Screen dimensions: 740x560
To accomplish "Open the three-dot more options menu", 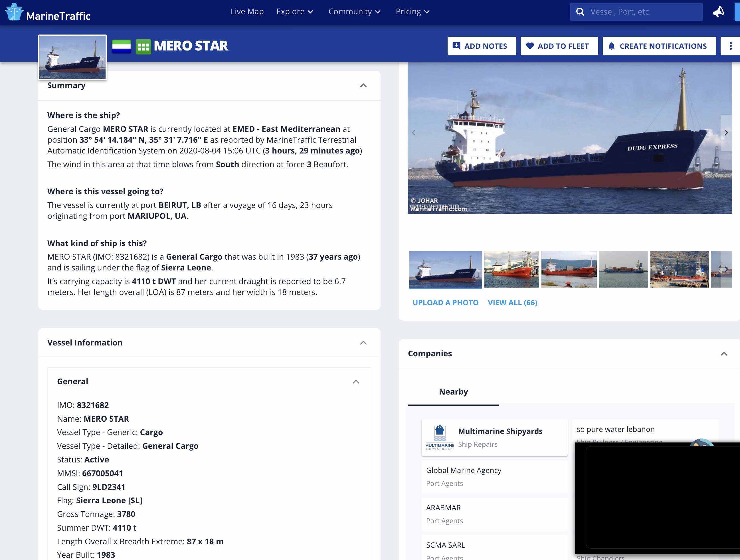I will pyautogui.click(x=730, y=46).
